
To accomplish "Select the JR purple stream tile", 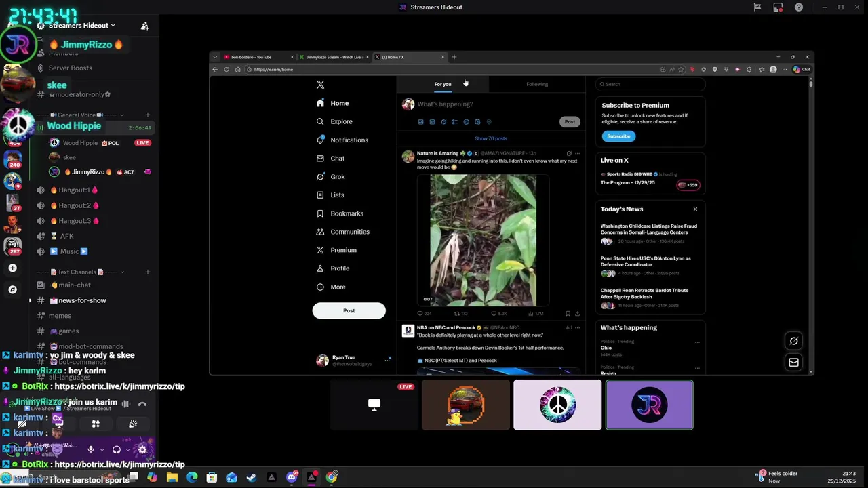I will [x=649, y=405].
